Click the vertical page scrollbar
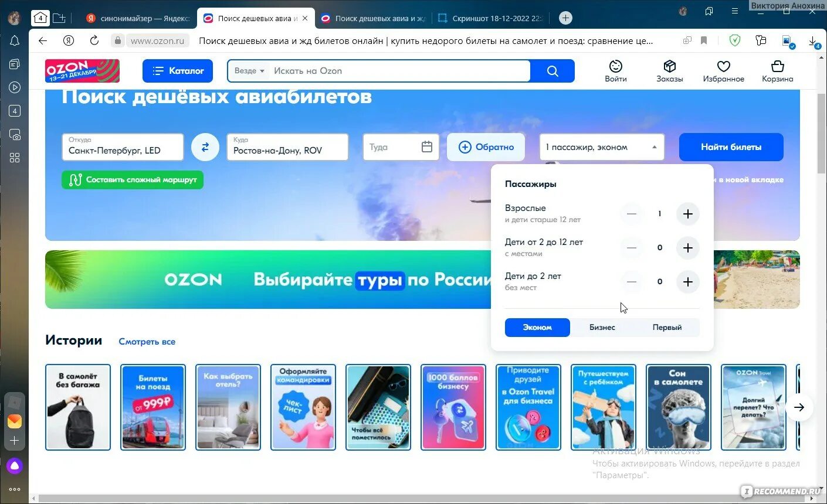Image resolution: width=827 pixels, height=504 pixels. [821, 134]
